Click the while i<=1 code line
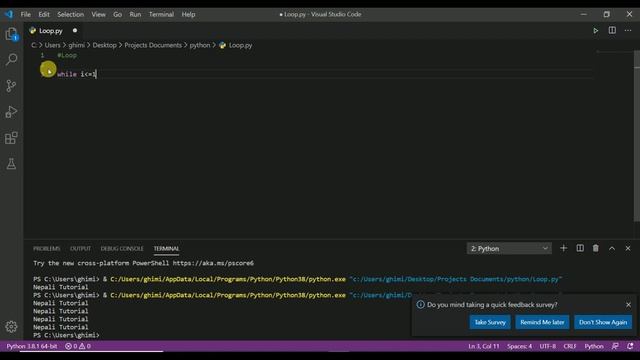 coord(76,74)
